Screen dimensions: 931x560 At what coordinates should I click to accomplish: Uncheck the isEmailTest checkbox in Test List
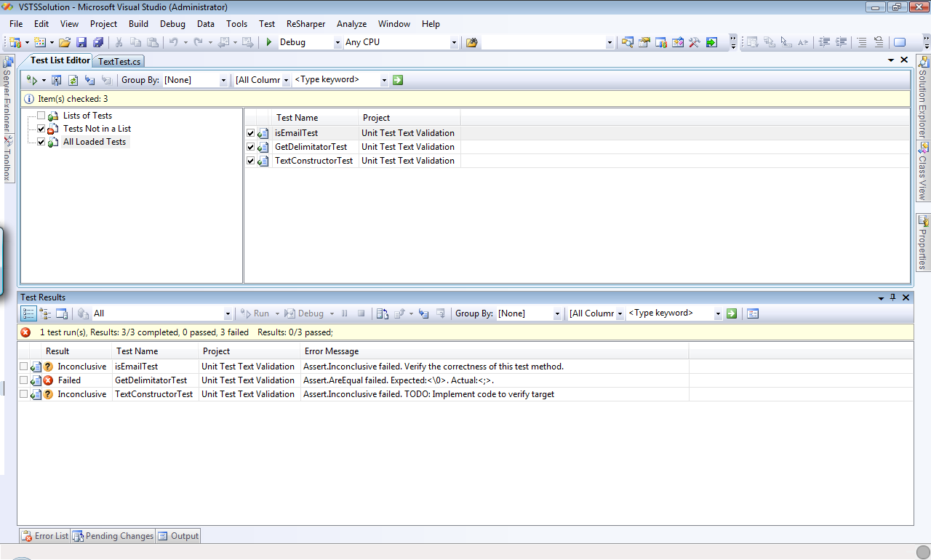pyautogui.click(x=251, y=133)
